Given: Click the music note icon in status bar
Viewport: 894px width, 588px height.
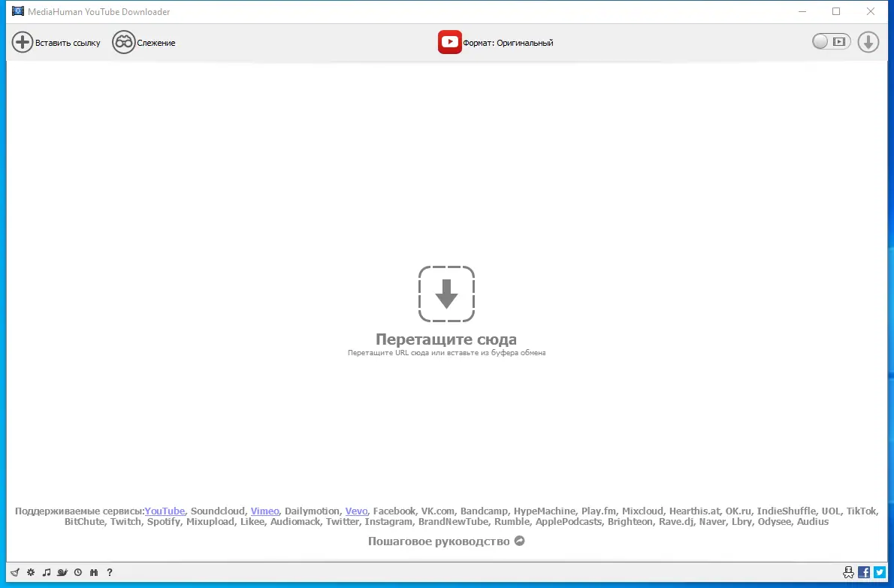Looking at the screenshot, I should 47,573.
